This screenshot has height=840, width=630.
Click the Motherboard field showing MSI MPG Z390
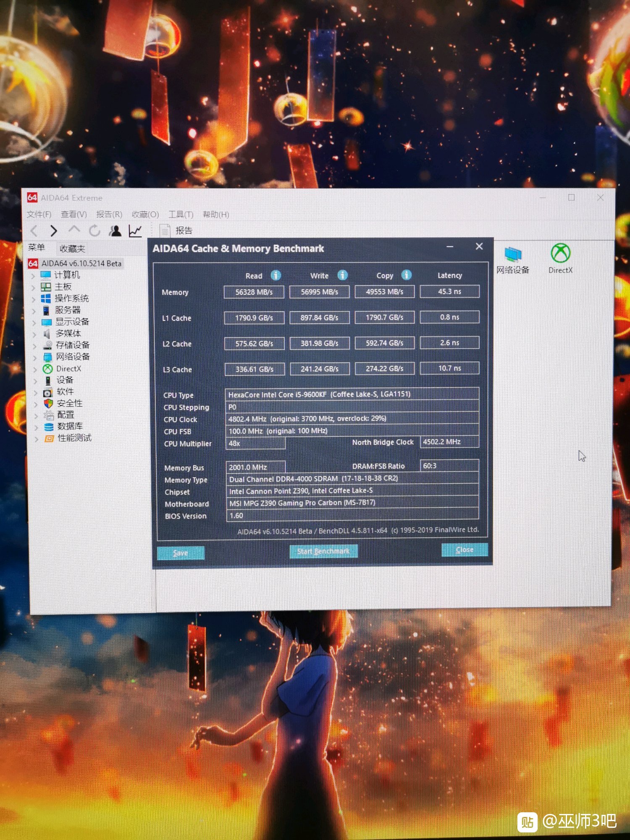(352, 503)
